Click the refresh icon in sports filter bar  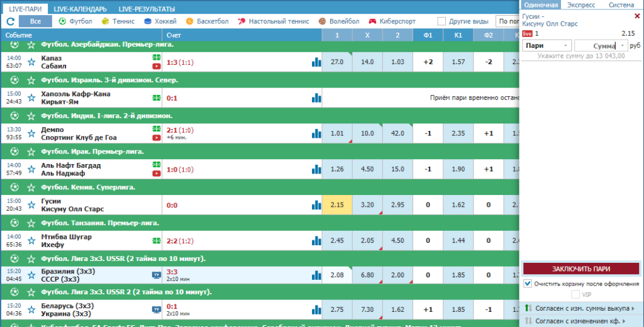point(11,21)
